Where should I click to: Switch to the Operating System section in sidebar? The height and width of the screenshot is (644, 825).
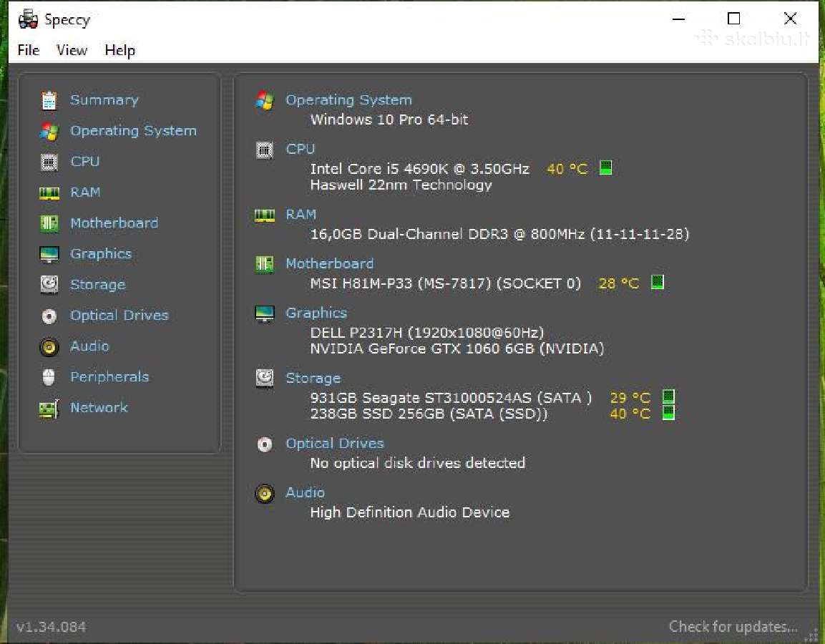tap(134, 130)
